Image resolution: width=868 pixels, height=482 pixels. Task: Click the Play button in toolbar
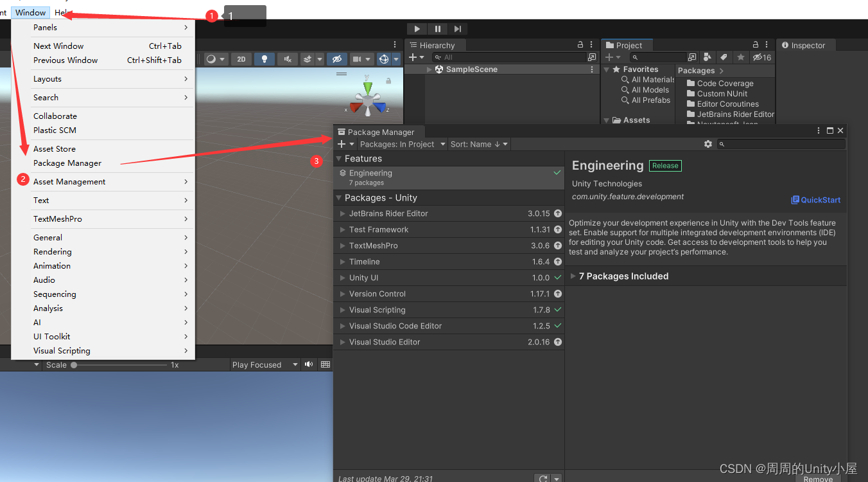click(417, 29)
